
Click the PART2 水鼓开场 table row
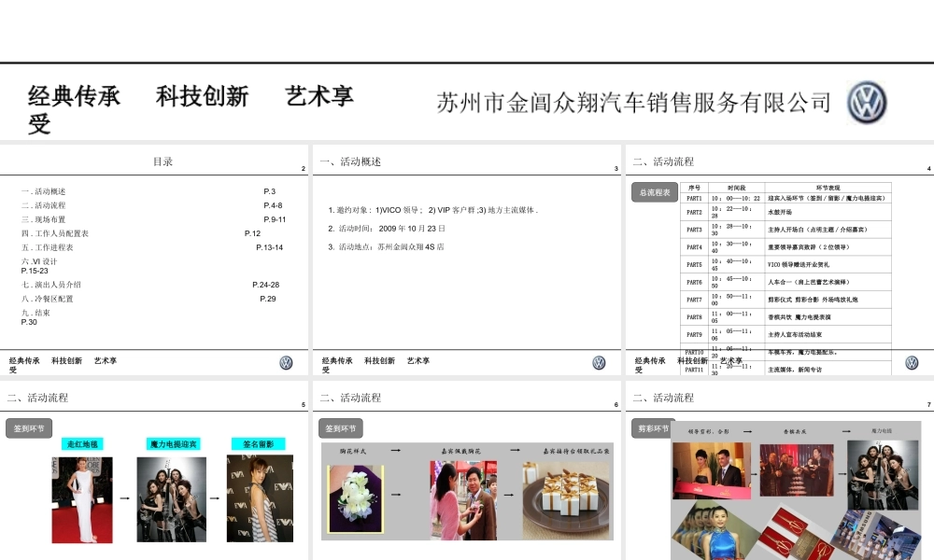[x=785, y=212]
